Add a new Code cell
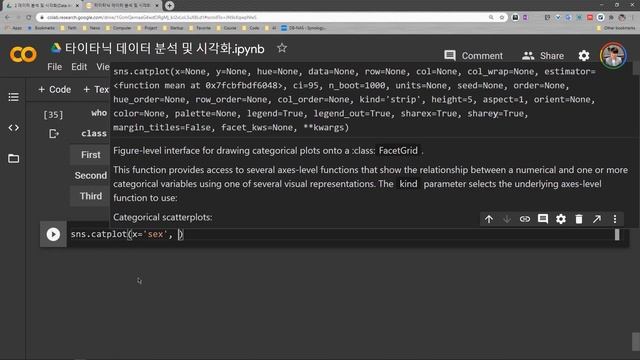Image resolution: width=640 pixels, height=360 pixels. pos(55,89)
